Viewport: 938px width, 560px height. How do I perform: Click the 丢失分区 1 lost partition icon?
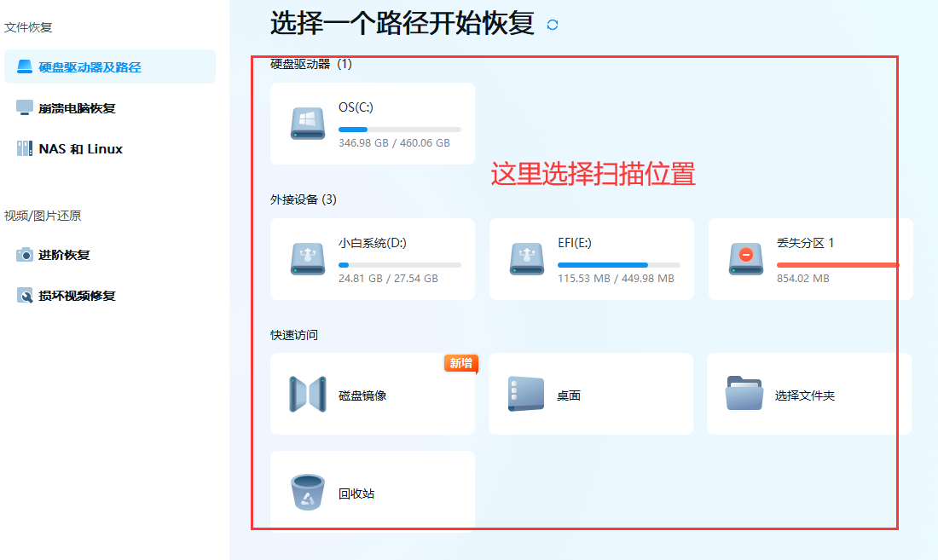tap(745, 259)
